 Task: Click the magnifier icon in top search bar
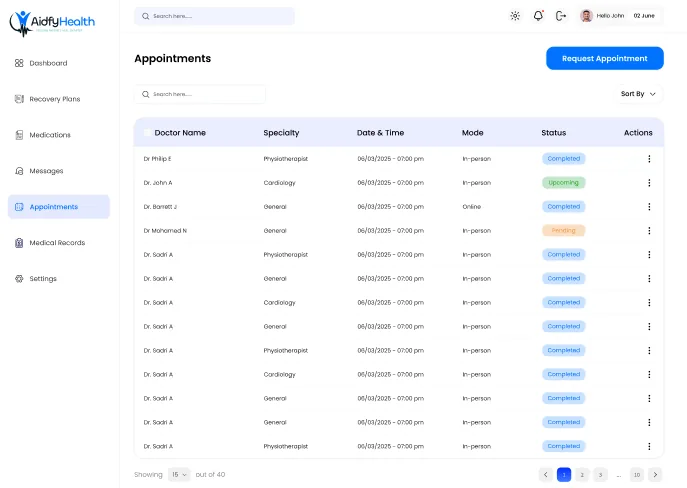pyautogui.click(x=145, y=16)
